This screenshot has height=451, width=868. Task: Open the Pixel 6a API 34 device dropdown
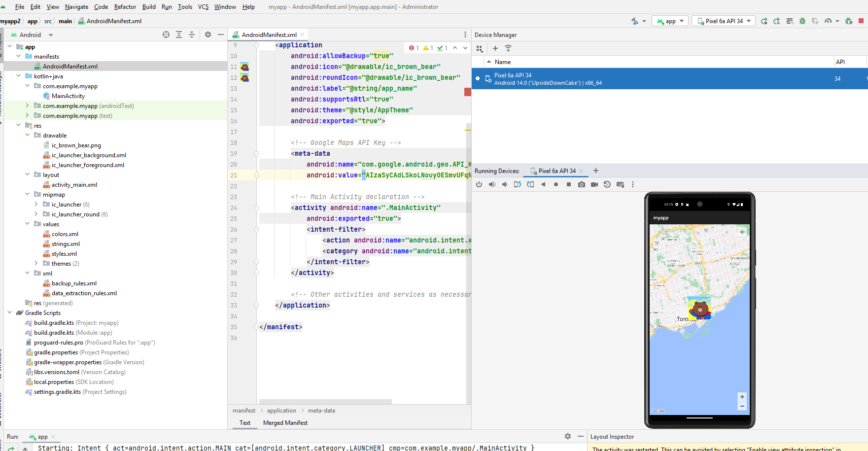724,21
